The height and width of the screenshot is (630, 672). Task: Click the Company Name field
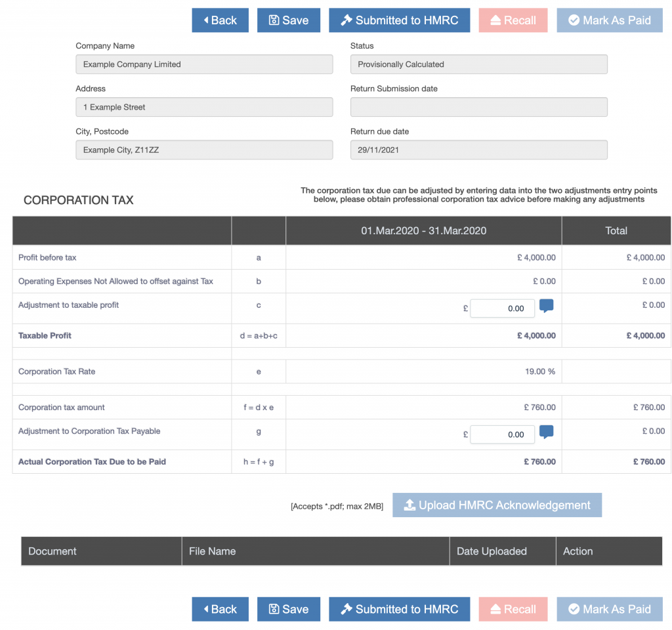click(204, 64)
